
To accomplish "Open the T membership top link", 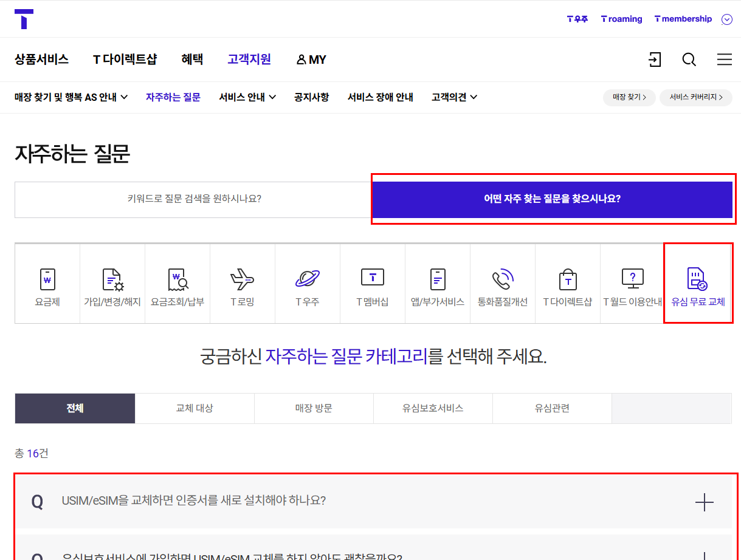I will click(x=683, y=19).
